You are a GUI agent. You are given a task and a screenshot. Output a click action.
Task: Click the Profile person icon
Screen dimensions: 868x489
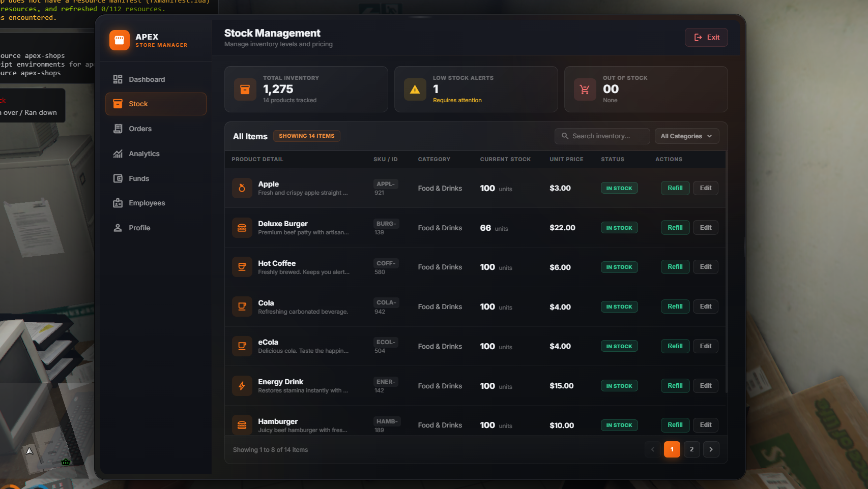coord(118,228)
